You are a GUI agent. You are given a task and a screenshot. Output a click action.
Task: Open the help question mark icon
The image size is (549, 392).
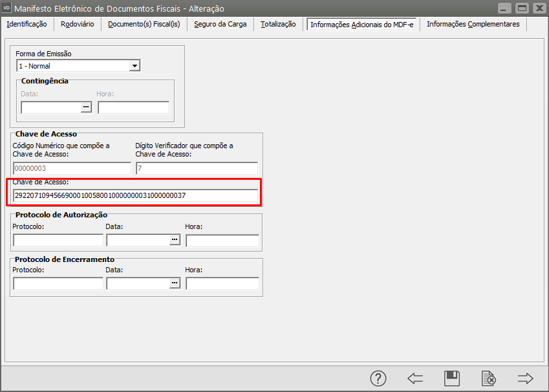coord(378,378)
